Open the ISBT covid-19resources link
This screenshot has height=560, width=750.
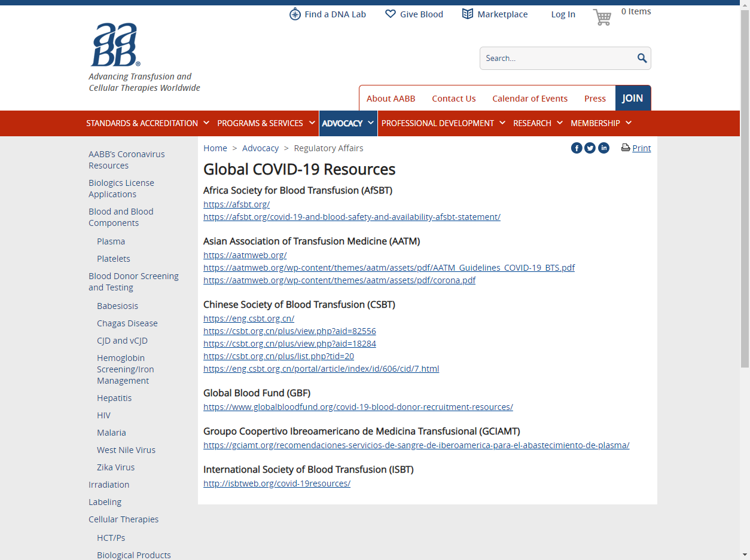click(x=277, y=484)
